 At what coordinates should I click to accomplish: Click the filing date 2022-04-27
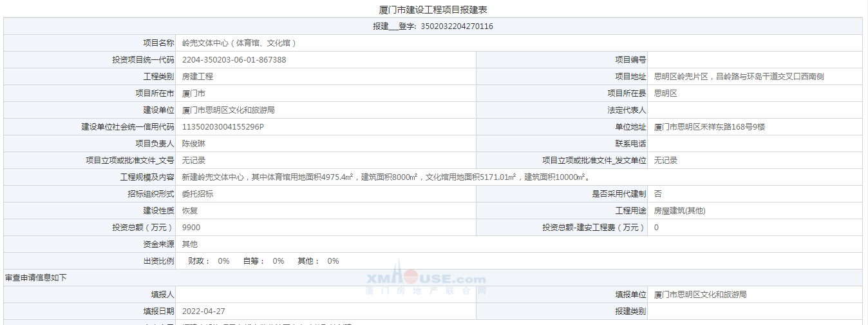[203, 311]
